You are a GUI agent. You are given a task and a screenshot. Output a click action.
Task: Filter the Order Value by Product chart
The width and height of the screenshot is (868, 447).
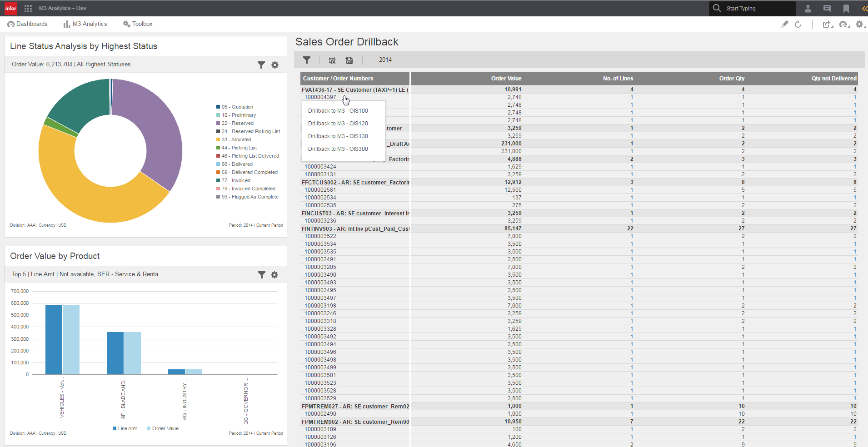click(261, 275)
